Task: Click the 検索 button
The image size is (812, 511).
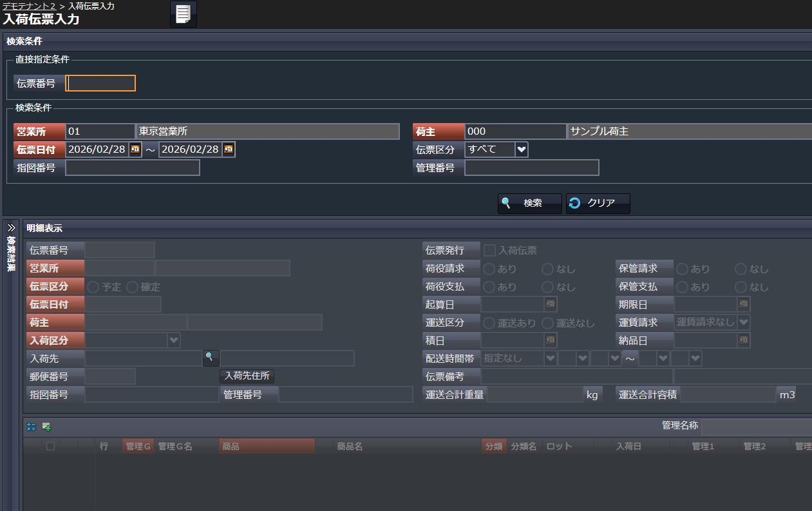Action: (x=529, y=203)
